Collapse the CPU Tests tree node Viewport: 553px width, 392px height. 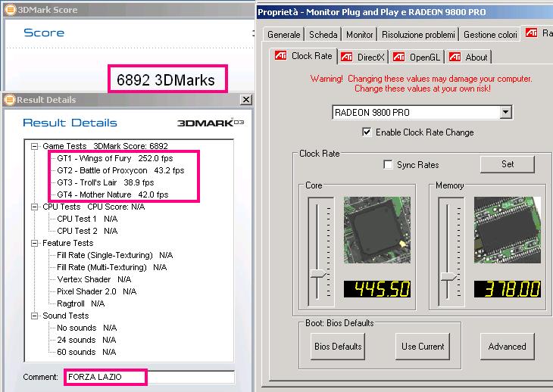pos(34,207)
